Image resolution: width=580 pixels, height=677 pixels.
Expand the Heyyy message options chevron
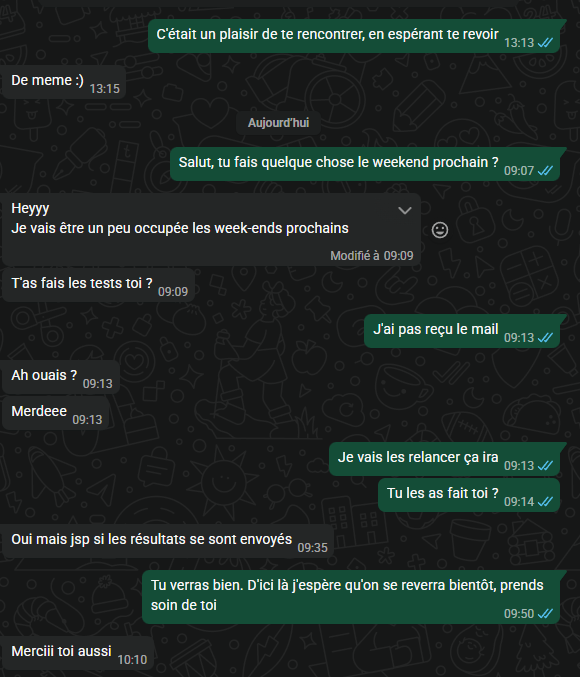point(405,211)
